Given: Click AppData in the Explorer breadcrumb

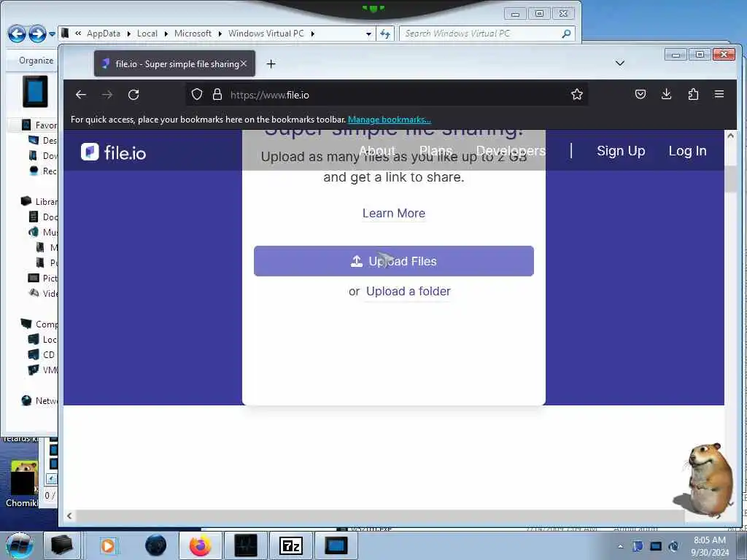Looking at the screenshot, I should pos(104,34).
